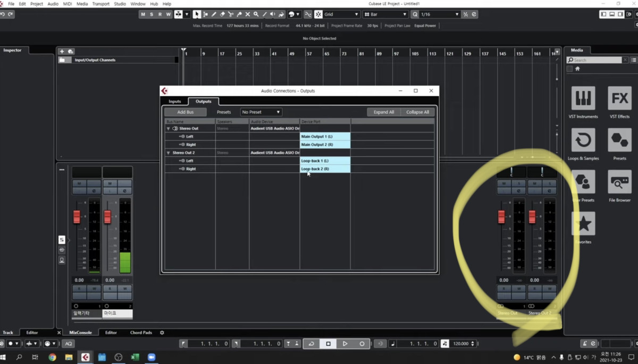Select the Mute X tool

click(248, 14)
